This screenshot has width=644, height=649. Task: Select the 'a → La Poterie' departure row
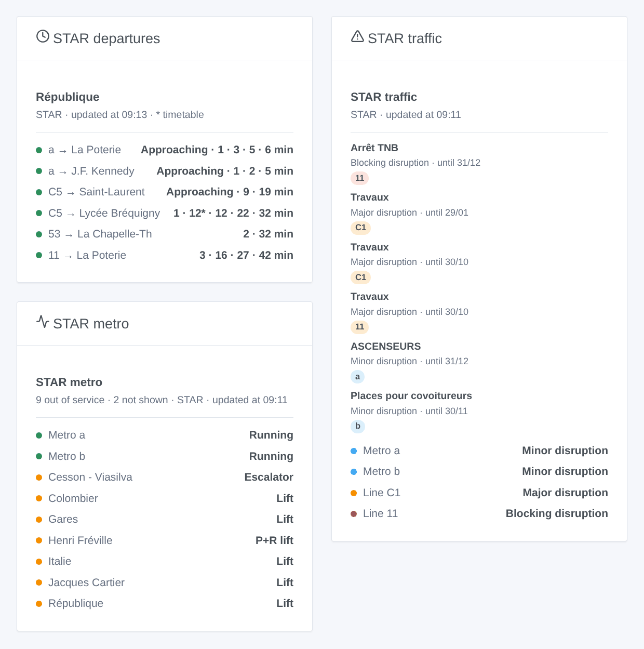click(x=165, y=150)
